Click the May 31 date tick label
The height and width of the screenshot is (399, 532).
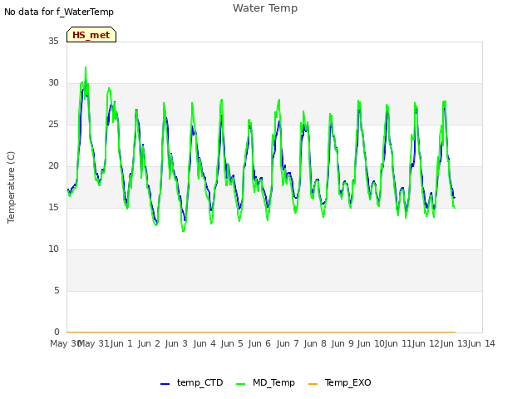[x=94, y=343]
